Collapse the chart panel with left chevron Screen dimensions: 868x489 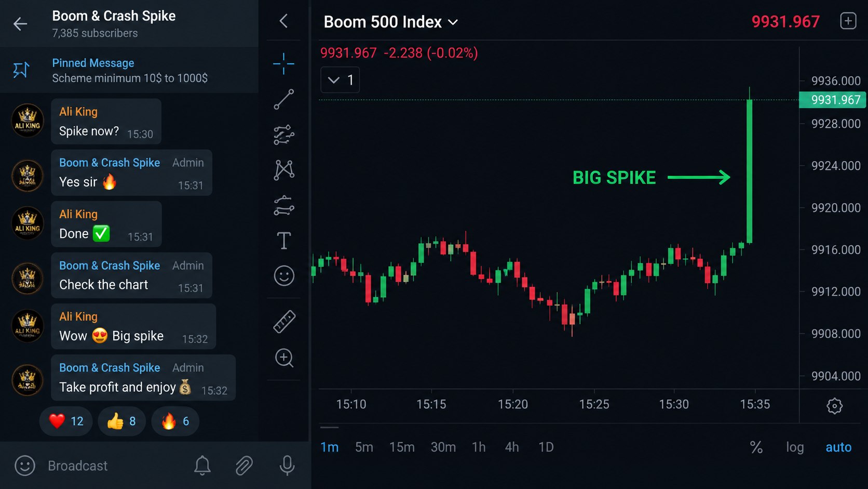click(x=283, y=21)
